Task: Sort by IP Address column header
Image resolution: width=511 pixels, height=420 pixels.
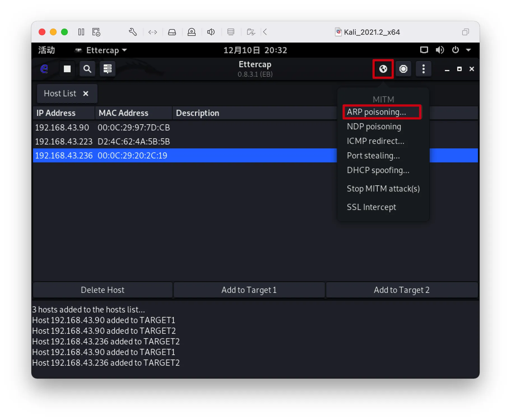Action: pyautogui.click(x=64, y=113)
